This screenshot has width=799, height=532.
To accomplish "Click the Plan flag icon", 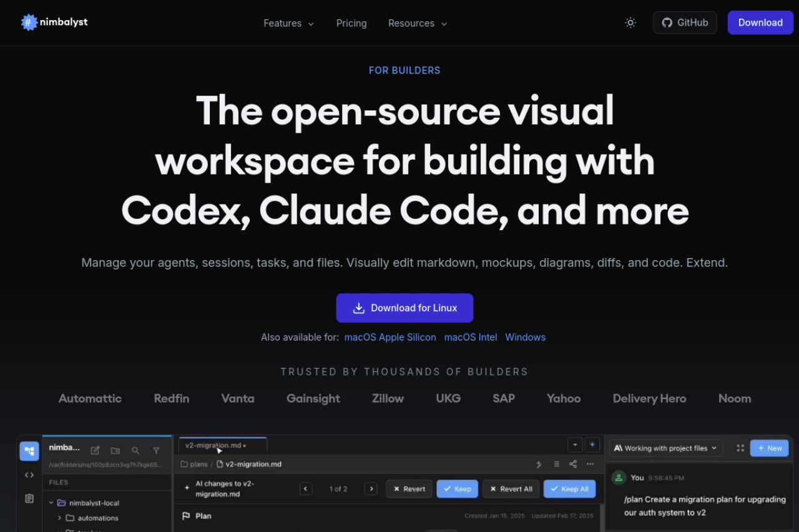I will click(186, 516).
